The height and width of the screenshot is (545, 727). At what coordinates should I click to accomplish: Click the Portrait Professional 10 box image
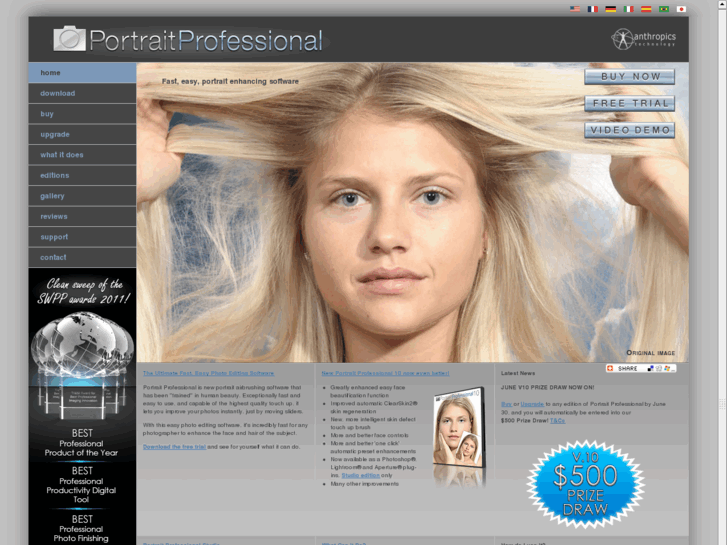coord(459,428)
